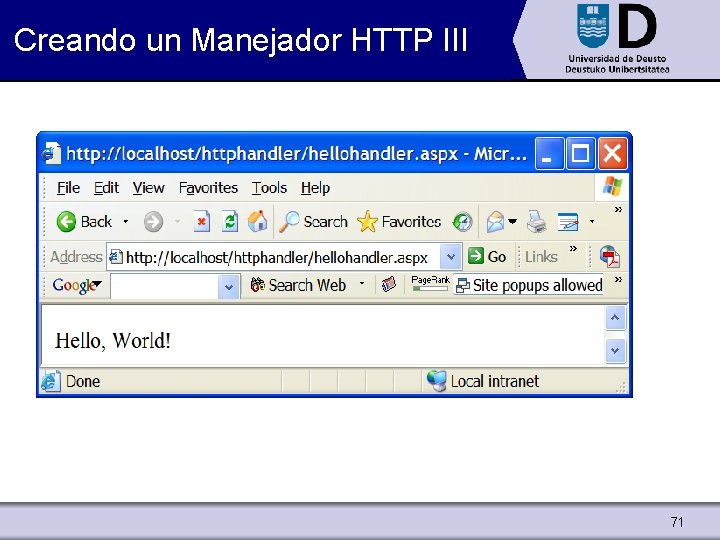Close the Internet Explorer window
Viewport: 720px width, 540px height.
pos(613,154)
